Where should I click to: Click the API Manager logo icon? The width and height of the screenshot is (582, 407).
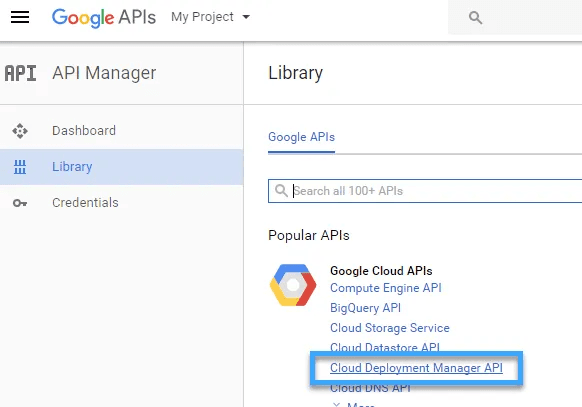coord(20,73)
